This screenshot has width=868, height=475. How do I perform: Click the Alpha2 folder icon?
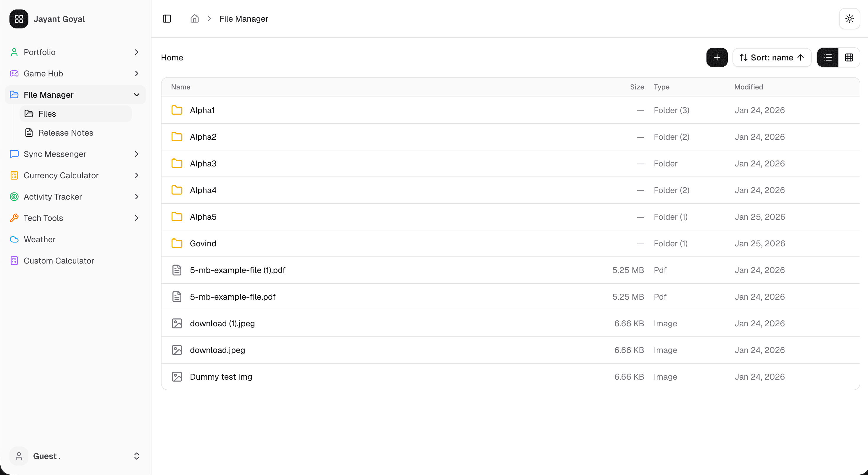177,137
